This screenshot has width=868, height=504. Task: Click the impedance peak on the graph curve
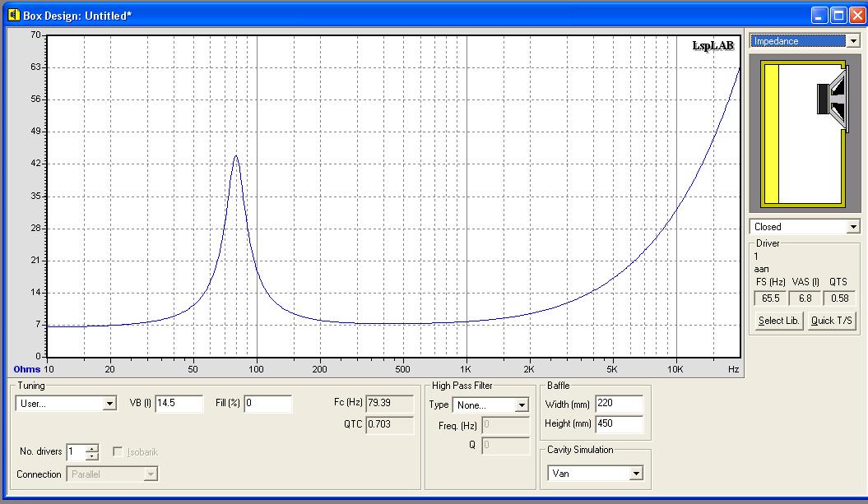pyautogui.click(x=236, y=156)
